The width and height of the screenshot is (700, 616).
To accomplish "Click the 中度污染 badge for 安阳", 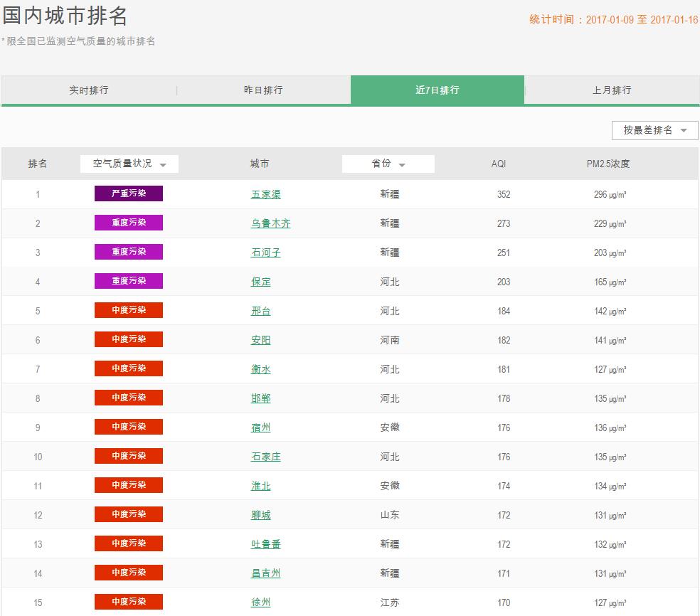I will click(x=129, y=339).
